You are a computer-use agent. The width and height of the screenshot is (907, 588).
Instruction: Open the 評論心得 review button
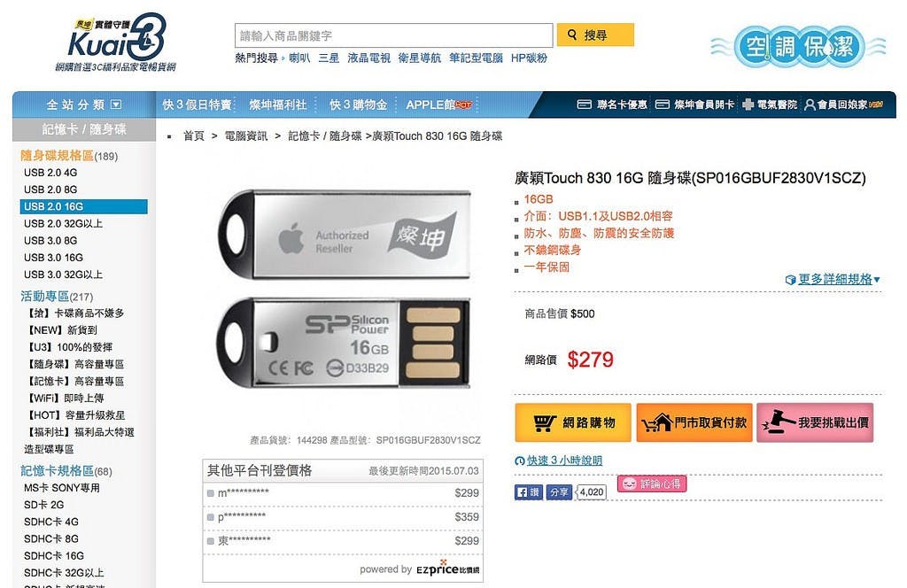pos(652,484)
